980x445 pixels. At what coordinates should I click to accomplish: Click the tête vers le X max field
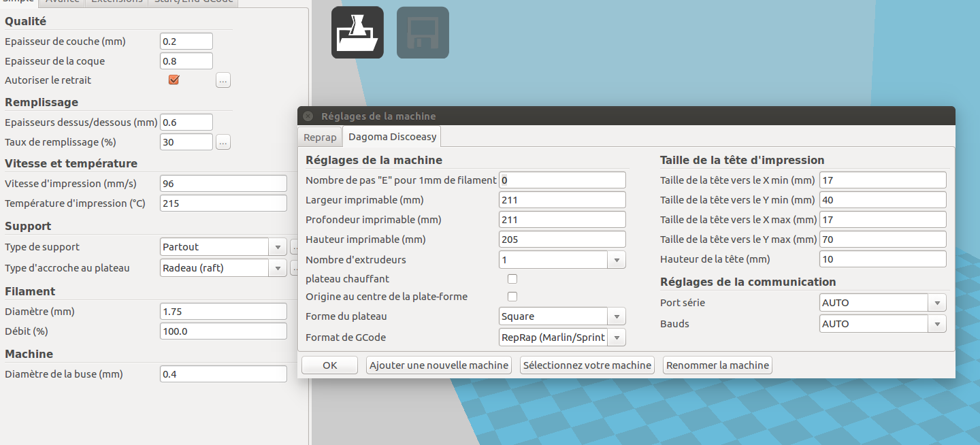coord(883,220)
